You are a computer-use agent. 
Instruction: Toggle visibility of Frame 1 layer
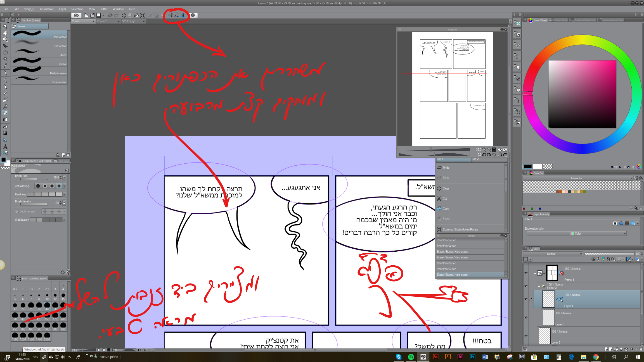[x=526, y=273]
